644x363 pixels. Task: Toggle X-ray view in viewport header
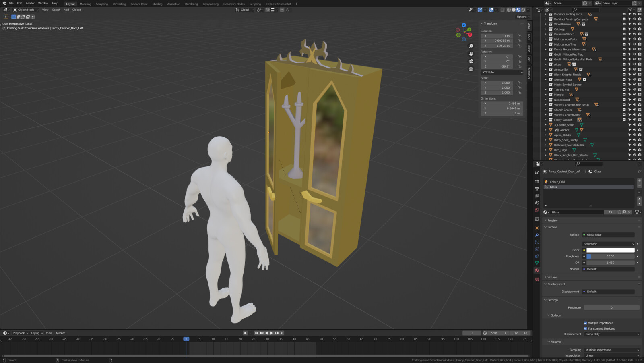[502, 10]
